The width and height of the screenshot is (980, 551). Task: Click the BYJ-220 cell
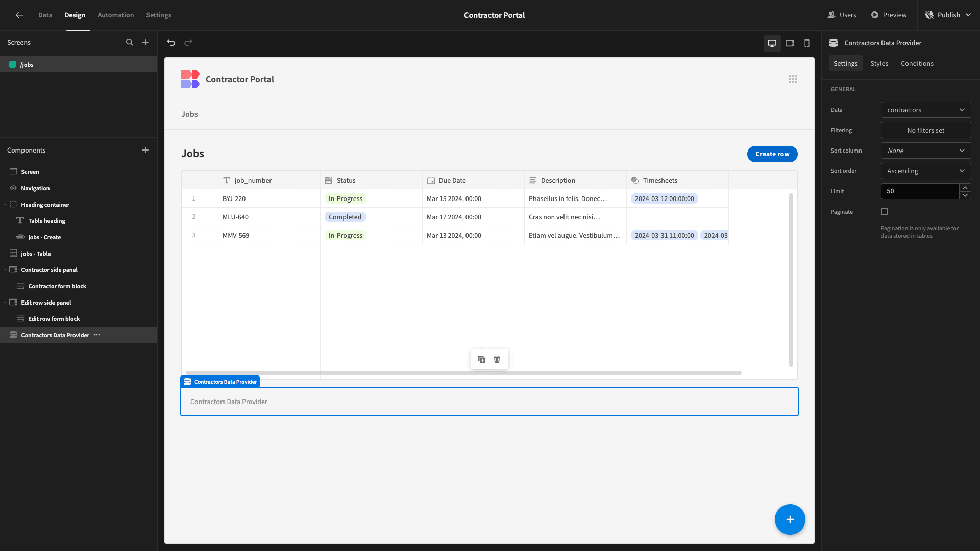[x=269, y=198]
